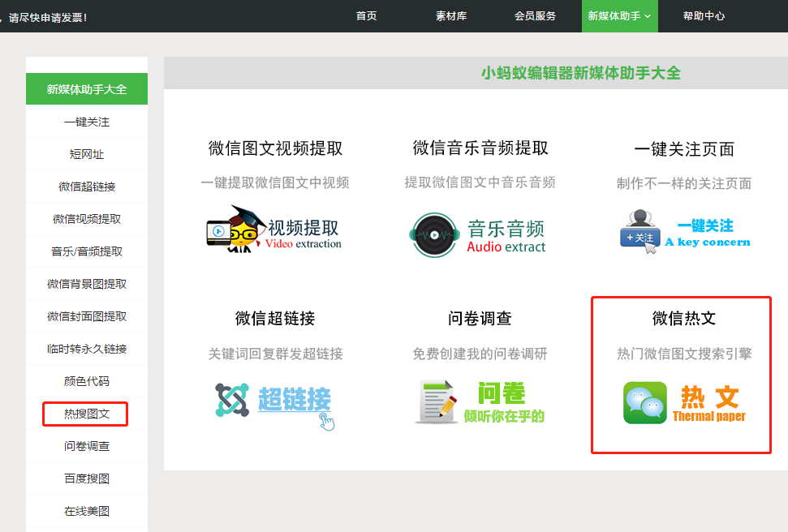Click the 一键关注 A key concern icon

[685, 232]
